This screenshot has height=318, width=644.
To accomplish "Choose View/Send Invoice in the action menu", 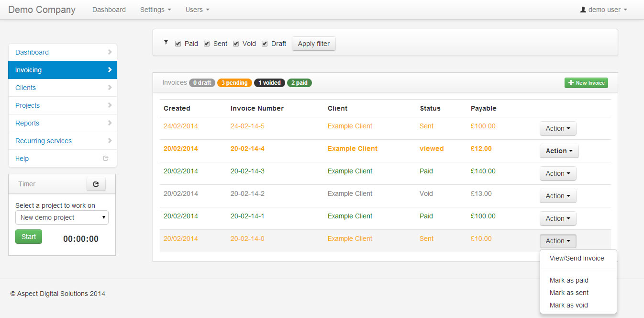I will click(577, 258).
